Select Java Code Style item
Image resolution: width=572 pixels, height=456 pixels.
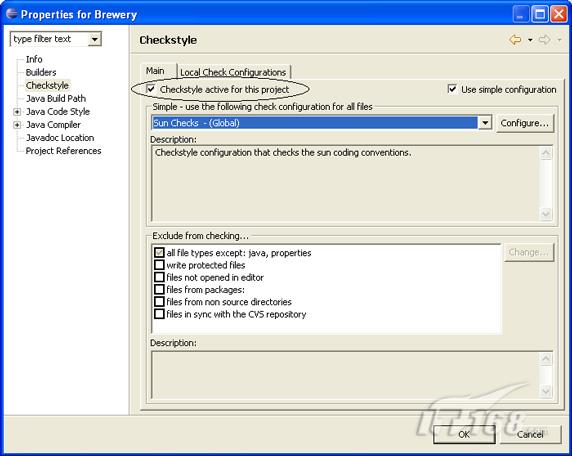(58, 112)
